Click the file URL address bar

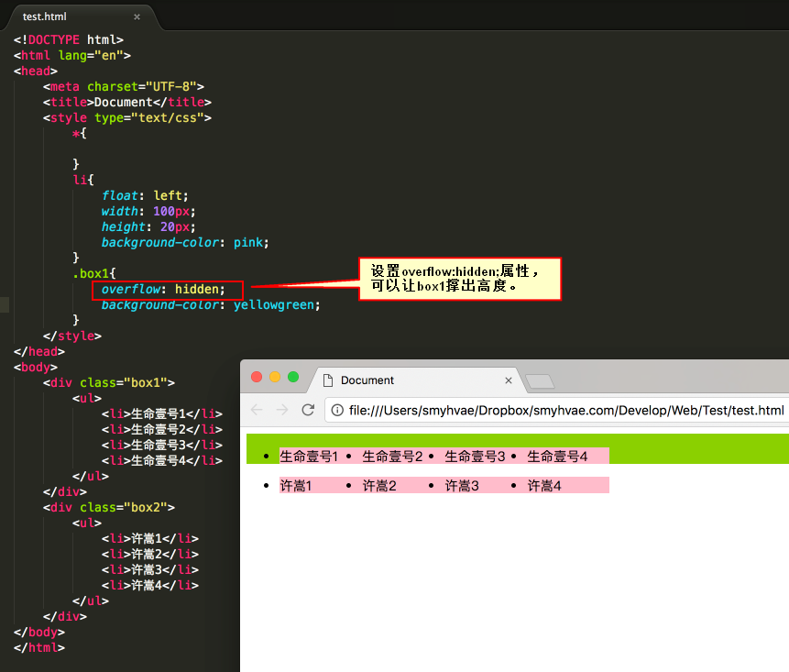click(557, 410)
